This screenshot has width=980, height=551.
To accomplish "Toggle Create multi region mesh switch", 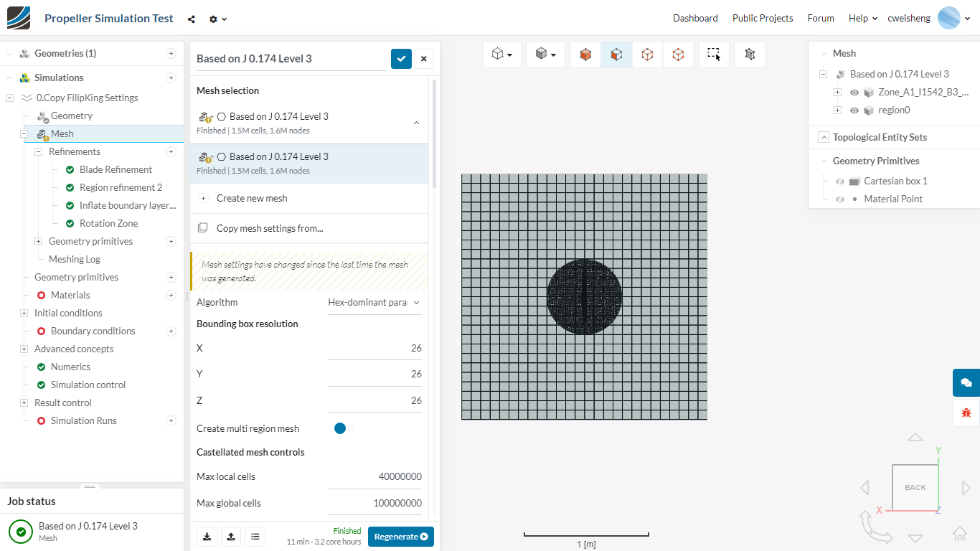I will 343,428.
